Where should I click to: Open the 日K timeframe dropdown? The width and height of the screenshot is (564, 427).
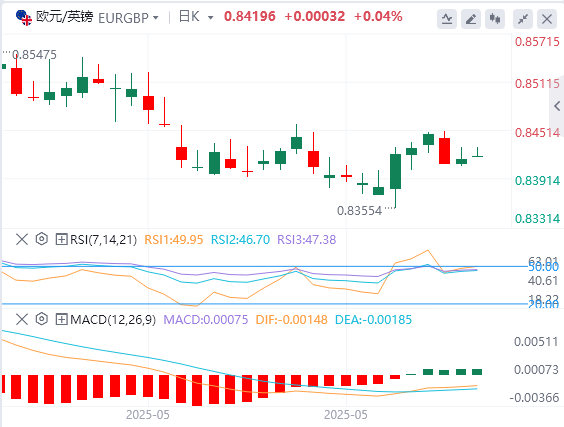coord(196,17)
